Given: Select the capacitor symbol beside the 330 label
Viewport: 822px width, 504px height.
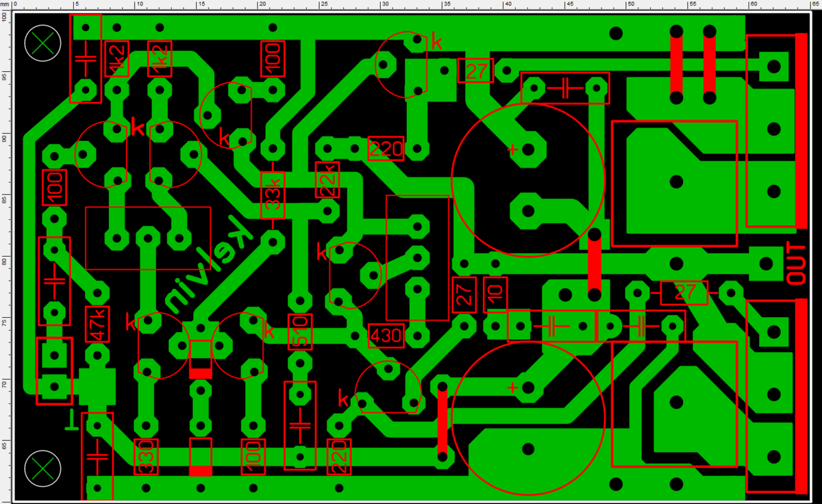Looking at the screenshot, I should (x=97, y=457).
